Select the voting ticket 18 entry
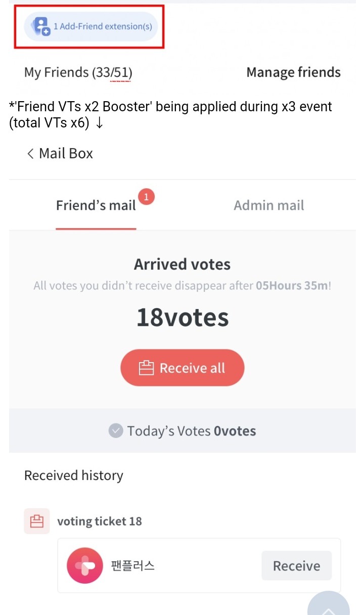Viewport: 364px width, 615px height. (x=100, y=521)
